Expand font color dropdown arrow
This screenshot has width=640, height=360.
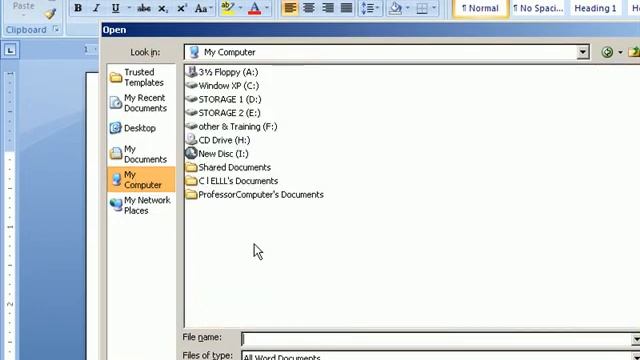[267, 8]
